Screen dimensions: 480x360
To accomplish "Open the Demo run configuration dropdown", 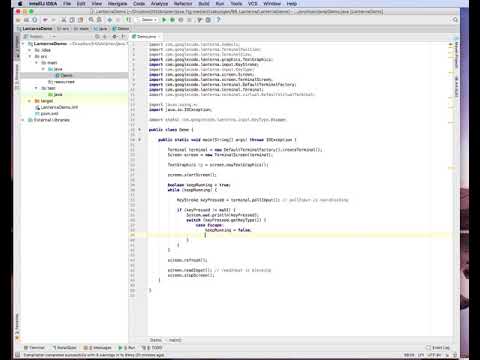I will coord(147,20).
